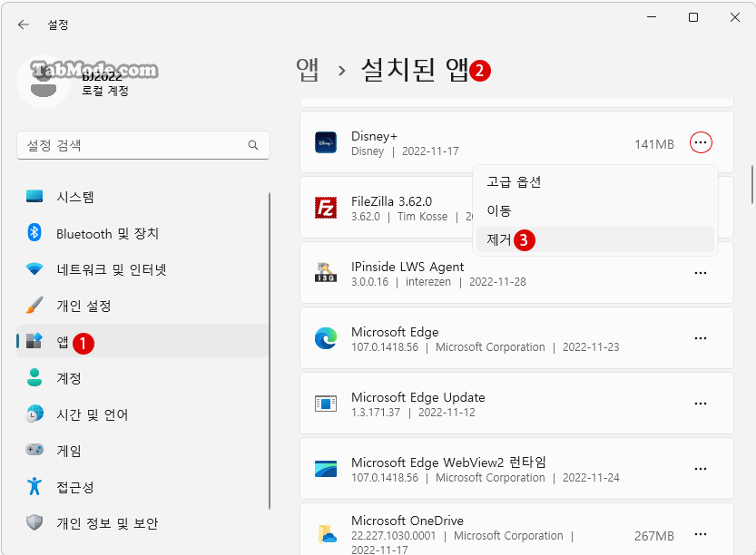The width and height of the screenshot is (756, 555).
Task: Click the 시스템 monitor icon
Action: coord(34,196)
